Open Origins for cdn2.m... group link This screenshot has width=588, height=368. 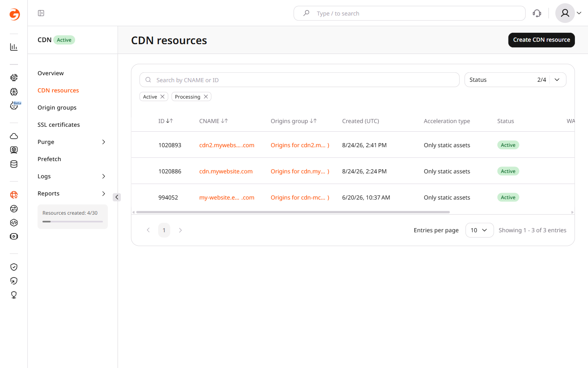pyautogui.click(x=300, y=145)
